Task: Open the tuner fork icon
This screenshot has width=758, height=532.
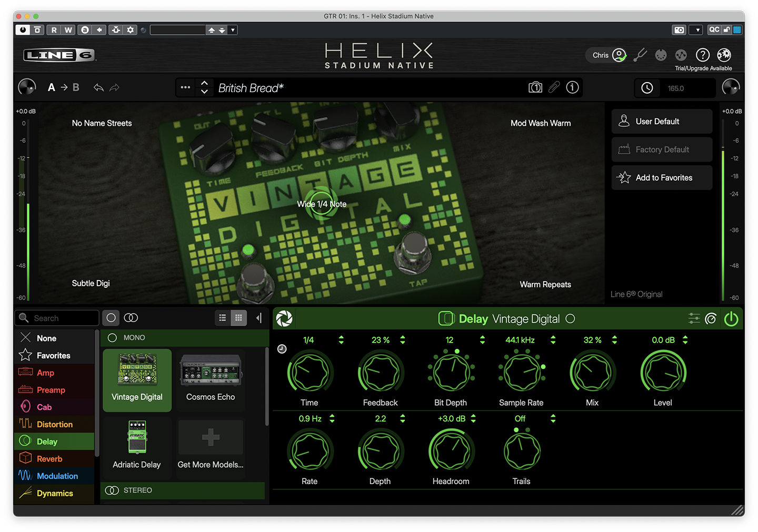Action: tap(640, 55)
